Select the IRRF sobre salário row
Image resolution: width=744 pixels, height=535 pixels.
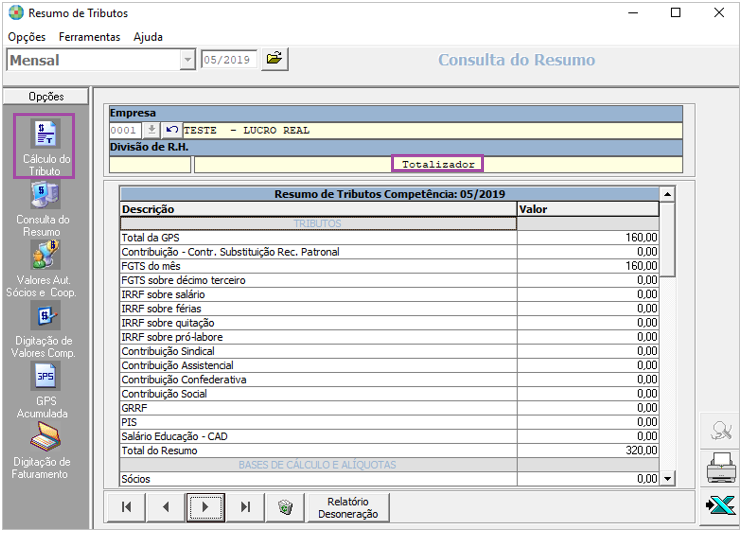(389, 295)
